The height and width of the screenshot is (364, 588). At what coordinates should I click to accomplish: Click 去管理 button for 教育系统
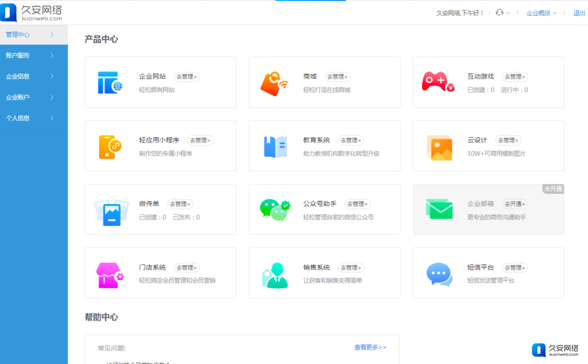coord(351,140)
